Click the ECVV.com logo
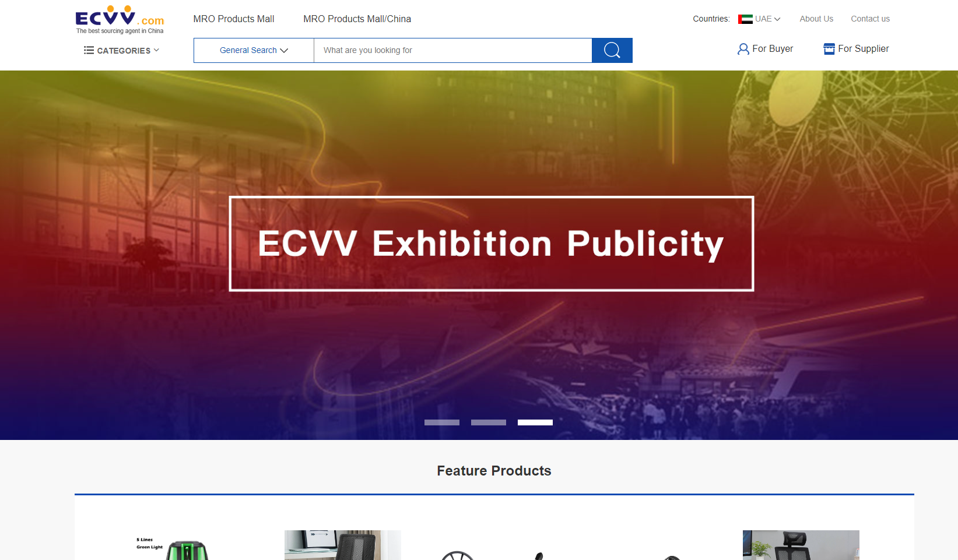The image size is (958, 560). (120, 20)
